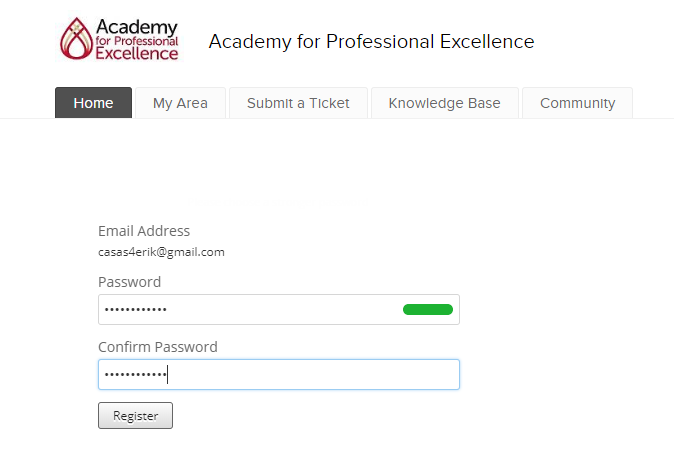Click the Email Address label
Screen dimensions: 674x467
(x=144, y=231)
